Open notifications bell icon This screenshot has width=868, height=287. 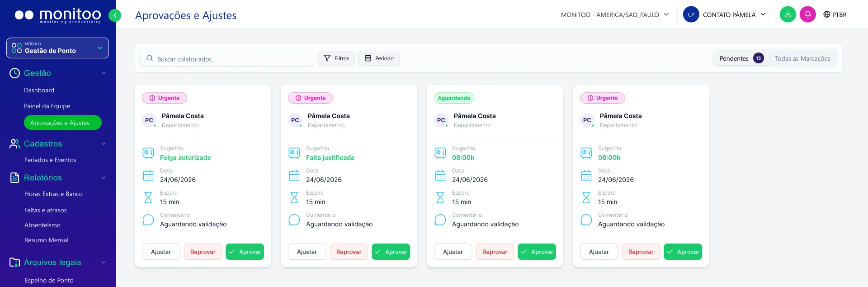[807, 14]
